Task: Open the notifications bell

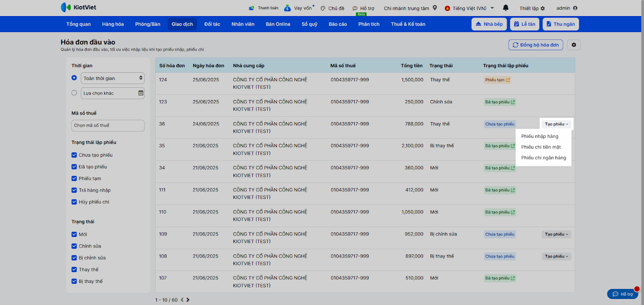Action: 506,8
